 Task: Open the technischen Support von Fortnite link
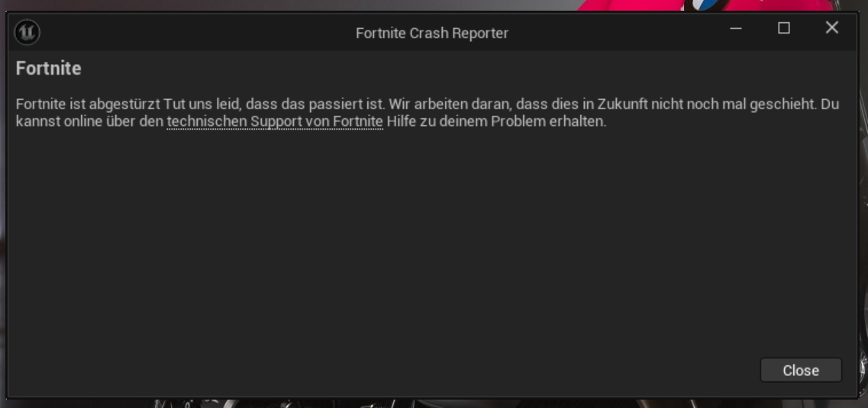pyautogui.click(x=275, y=121)
